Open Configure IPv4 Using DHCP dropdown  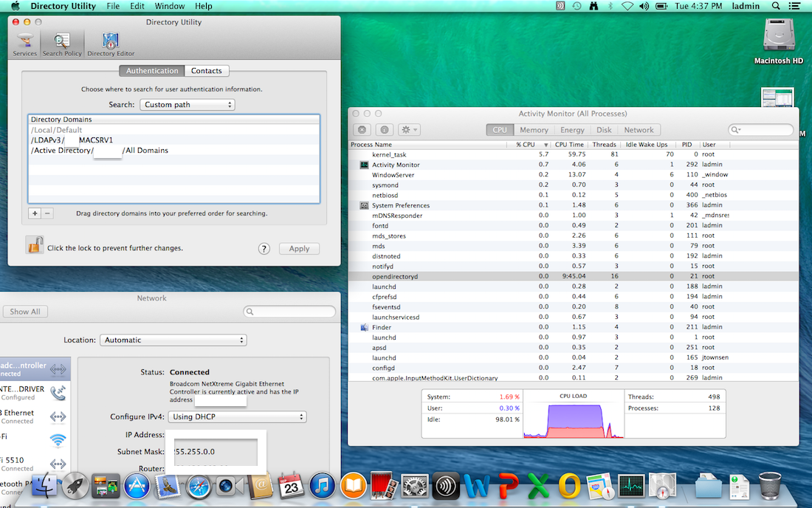pos(237,417)
